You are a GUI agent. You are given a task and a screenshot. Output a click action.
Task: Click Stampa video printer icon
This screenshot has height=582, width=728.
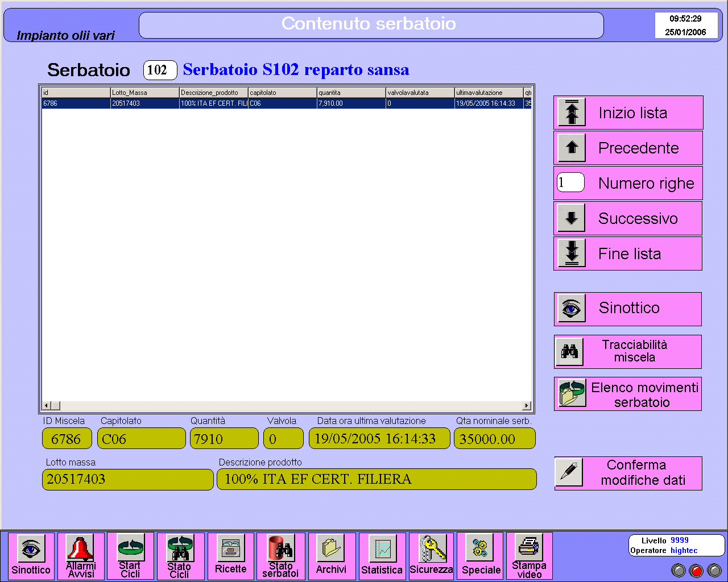point(530,547)
